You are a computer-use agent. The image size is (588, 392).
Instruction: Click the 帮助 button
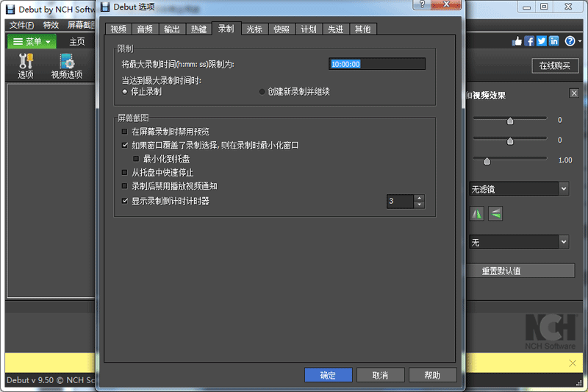(x=432, y=375)
